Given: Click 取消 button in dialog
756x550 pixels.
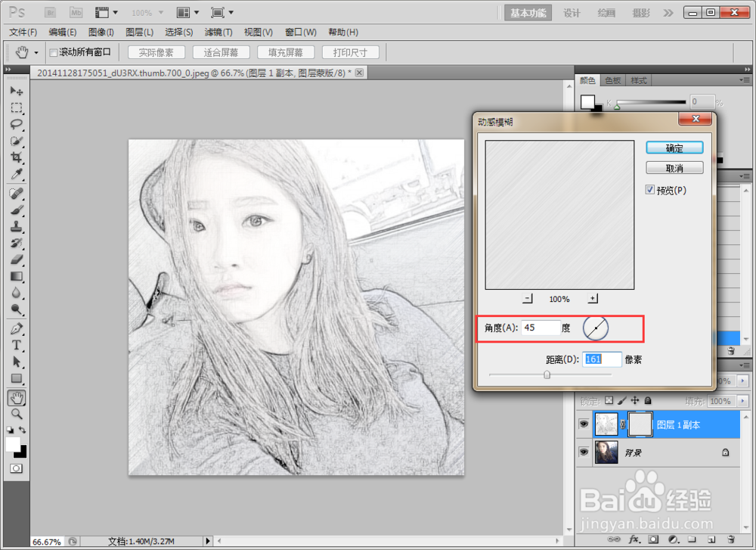Looking at the screenshot, I should [674, 168].
